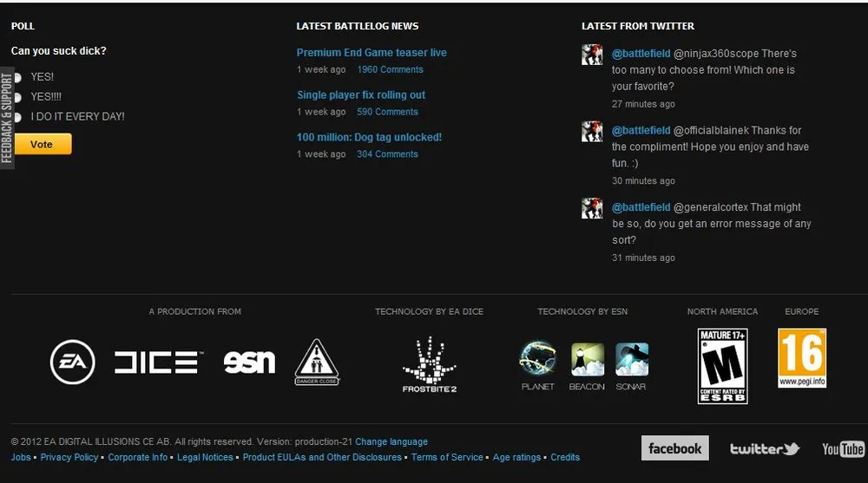Viewport: 868px width, 483px height.
Task: Open the Facebook social button
Action: 674,448
